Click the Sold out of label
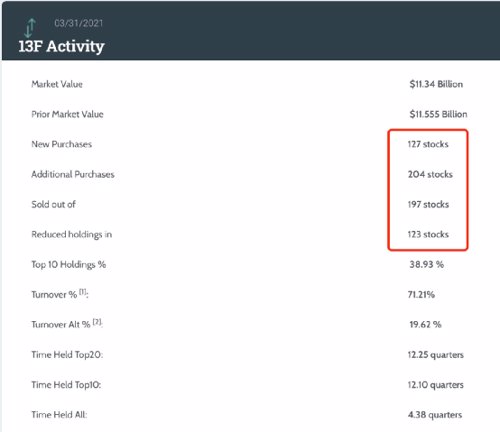Screen dimensions: 500x432 point(54,204)
